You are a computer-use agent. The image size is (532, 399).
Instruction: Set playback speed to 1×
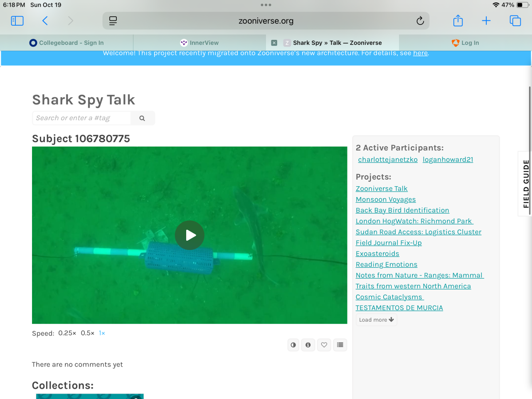102,333
